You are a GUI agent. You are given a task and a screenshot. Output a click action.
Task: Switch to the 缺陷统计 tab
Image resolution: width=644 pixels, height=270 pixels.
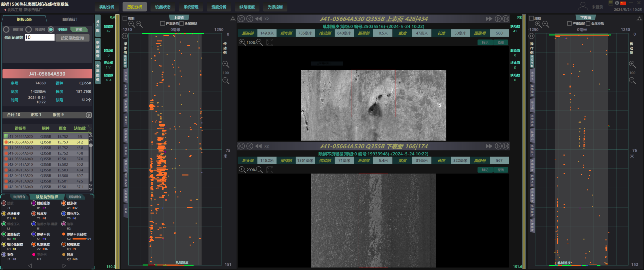point(69,19)
